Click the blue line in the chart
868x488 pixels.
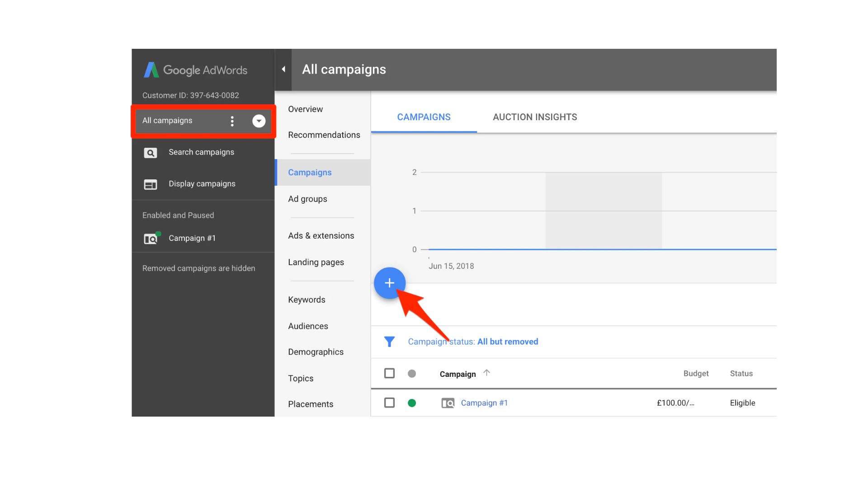click(602, 249)
